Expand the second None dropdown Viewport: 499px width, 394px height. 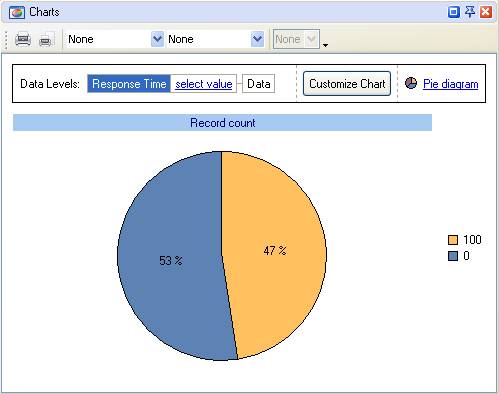coord(257,39)
